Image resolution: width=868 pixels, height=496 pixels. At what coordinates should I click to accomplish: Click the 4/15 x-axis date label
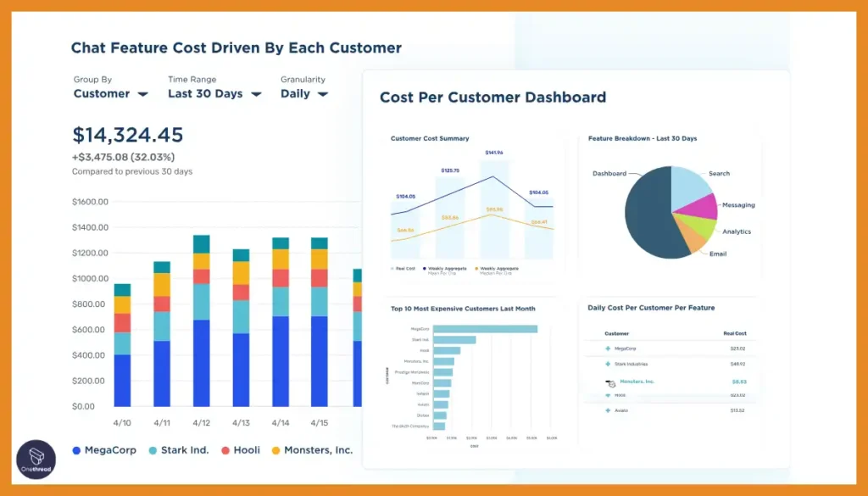click(320, 423)
